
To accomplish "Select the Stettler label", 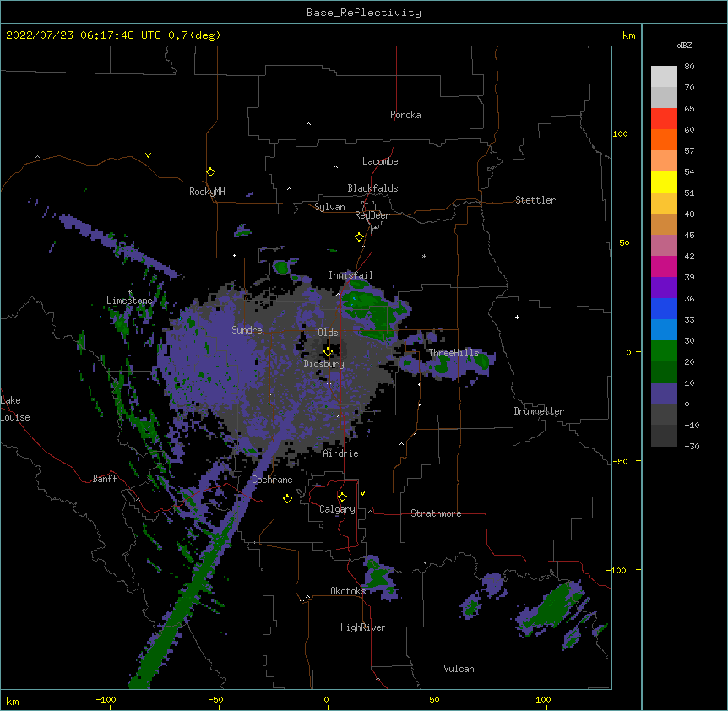I will pyautogui.click(x=535, y=200).
